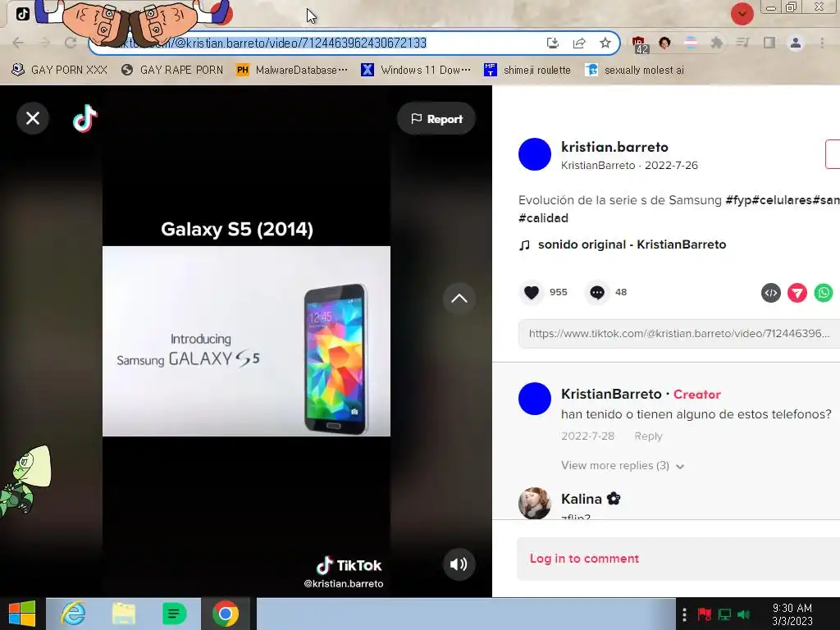Open the kristian.barreto username link
Image resolution: width=840 pixels, height=630 pixels.
click(614, 147)
